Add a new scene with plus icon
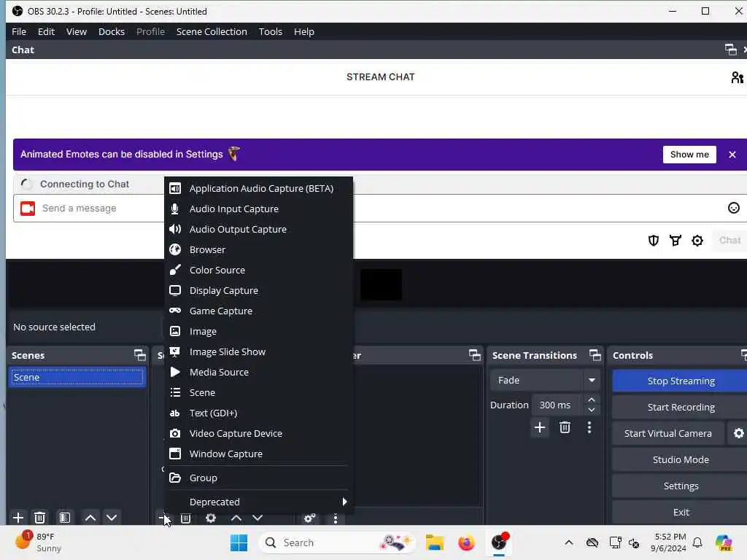This screenshot has height=560, width=747. tap(18, 518)
